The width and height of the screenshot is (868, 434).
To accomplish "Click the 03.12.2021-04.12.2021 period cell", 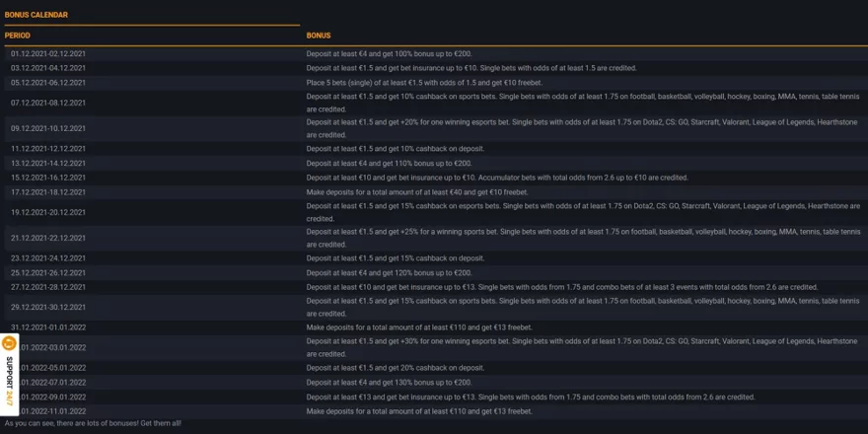I will click(x=48, y=68).
